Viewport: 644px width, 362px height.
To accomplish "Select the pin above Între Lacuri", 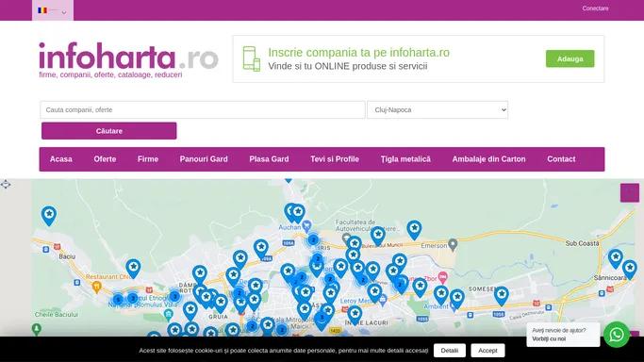I will point(355,315).
